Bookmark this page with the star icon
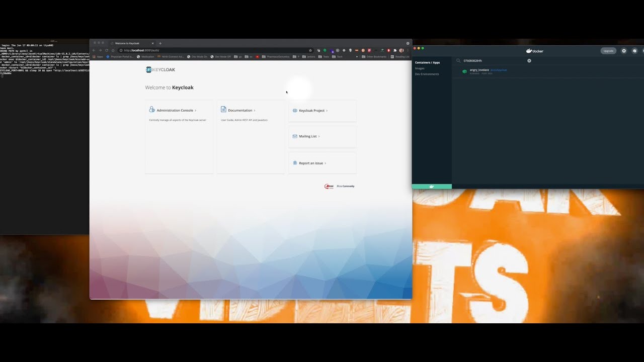The width and height of the screenshot is (644, 362). (310, 50)
